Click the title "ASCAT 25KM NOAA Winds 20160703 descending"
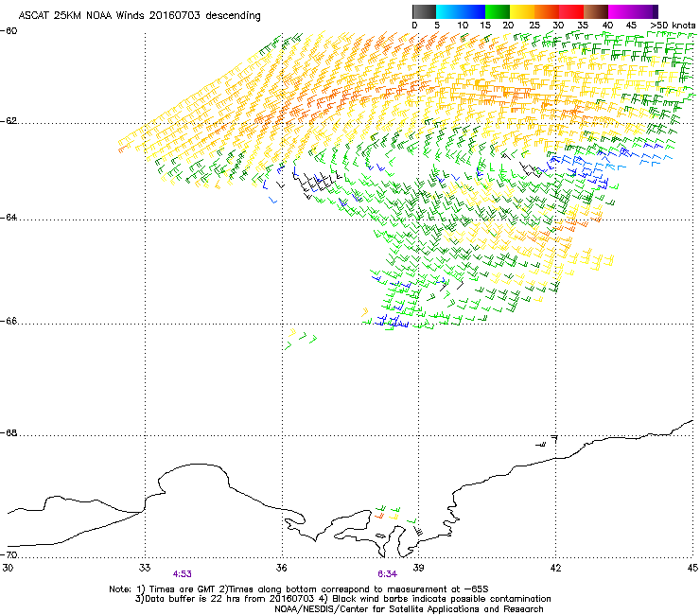Screen dimensions: 700x615 [139, 15]
